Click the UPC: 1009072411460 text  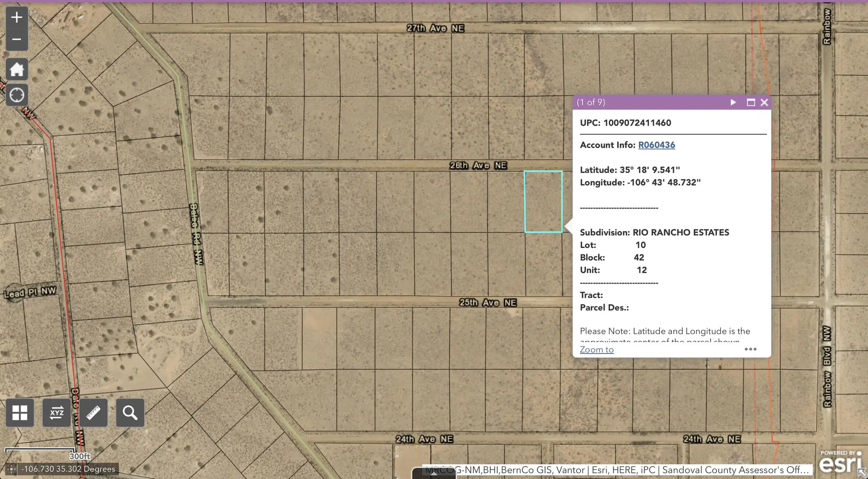(625, 123)
